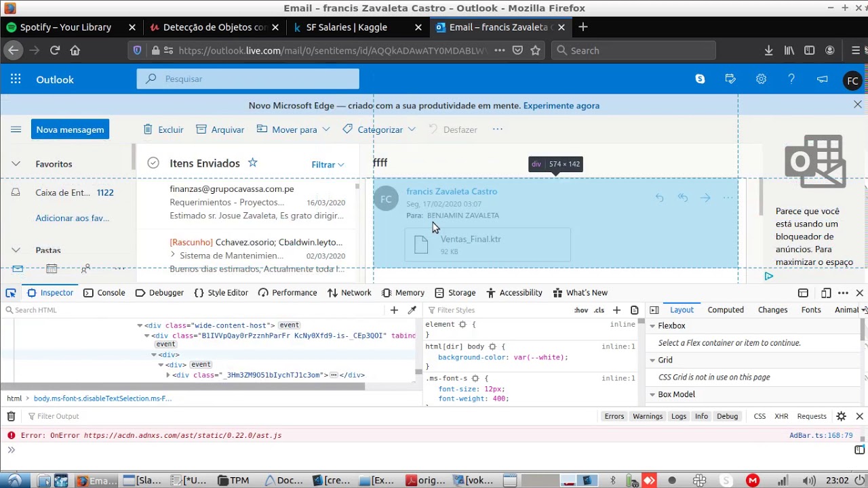This screenshot has height=488, width=868.
Task: Activate the element picker in DevTools
Action: (x=11, y=293)
